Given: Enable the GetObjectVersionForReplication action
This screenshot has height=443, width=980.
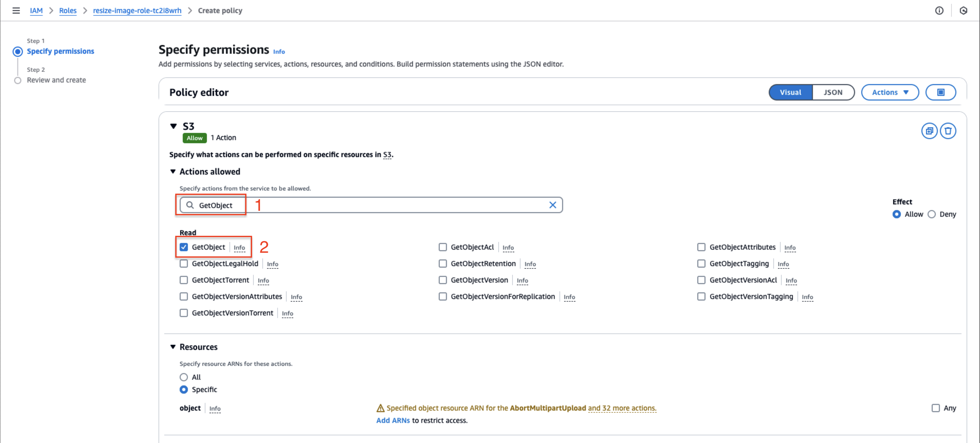Looking at the screenshot, I should (442, 296).
